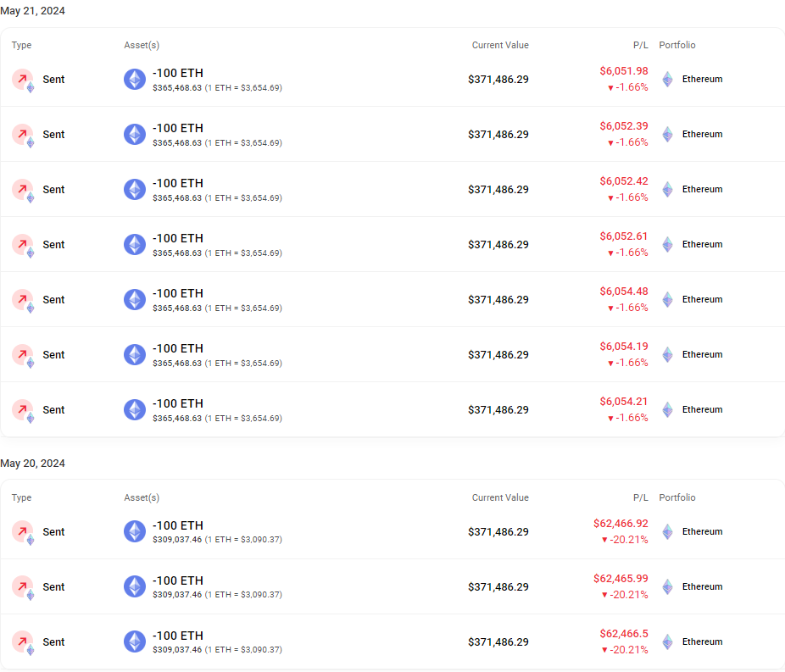Click the May 20, 2024 date heading
This screenshot has width=785, height=672.
(x=32, y=464)
